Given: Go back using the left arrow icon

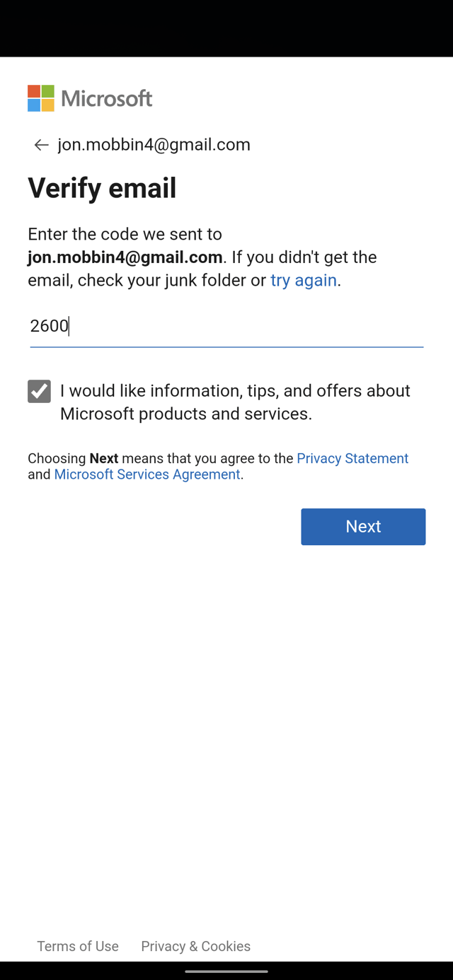Looking at the screenshot, I should (41, 145).
